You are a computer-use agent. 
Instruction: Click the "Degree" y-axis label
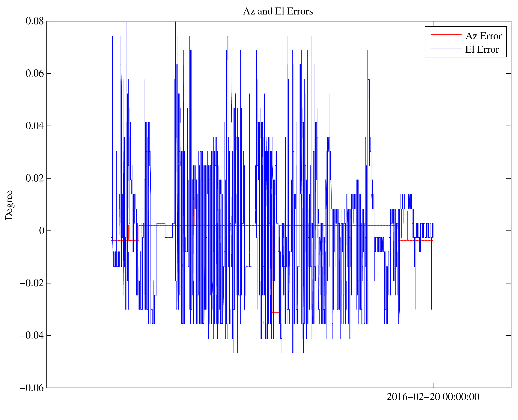click(x=9, y=205)
